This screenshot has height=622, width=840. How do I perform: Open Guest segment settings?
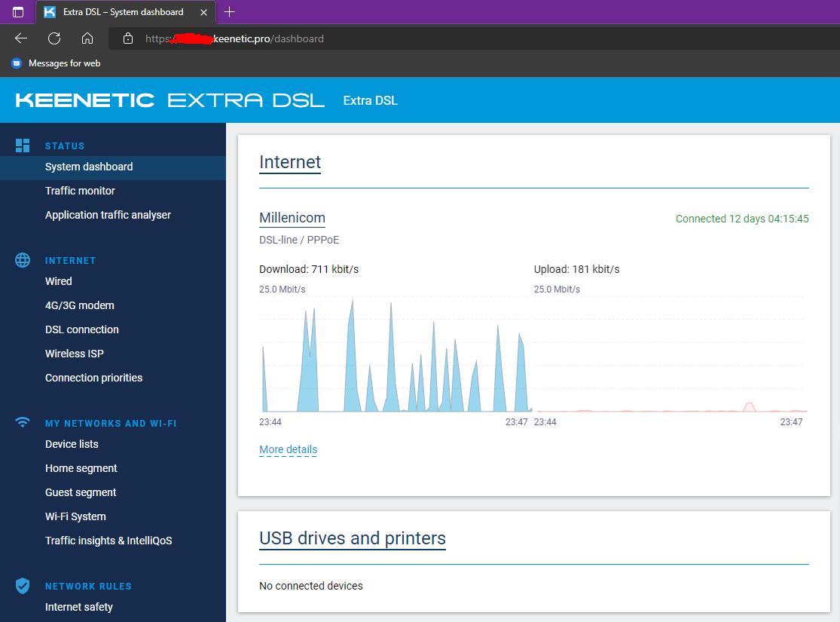point(81,493)
